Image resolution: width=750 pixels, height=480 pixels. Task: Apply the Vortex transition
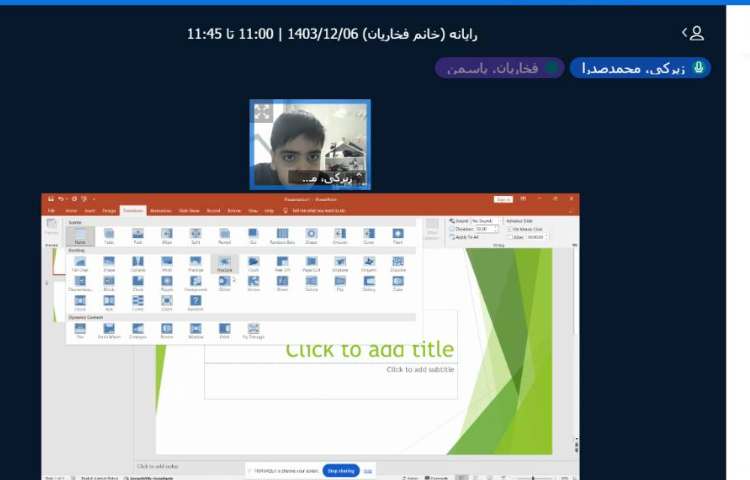[x=254, y=283]
